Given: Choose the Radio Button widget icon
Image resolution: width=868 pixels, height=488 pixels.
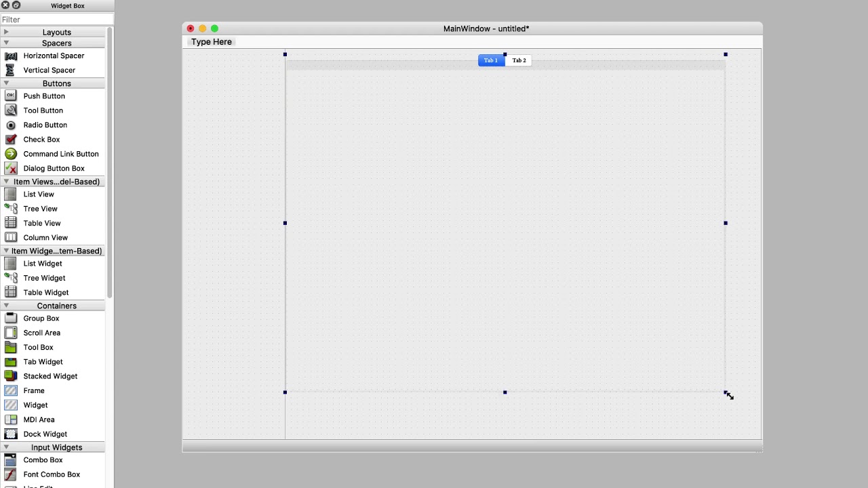Looking at the screenshot, I should [11, 125].
